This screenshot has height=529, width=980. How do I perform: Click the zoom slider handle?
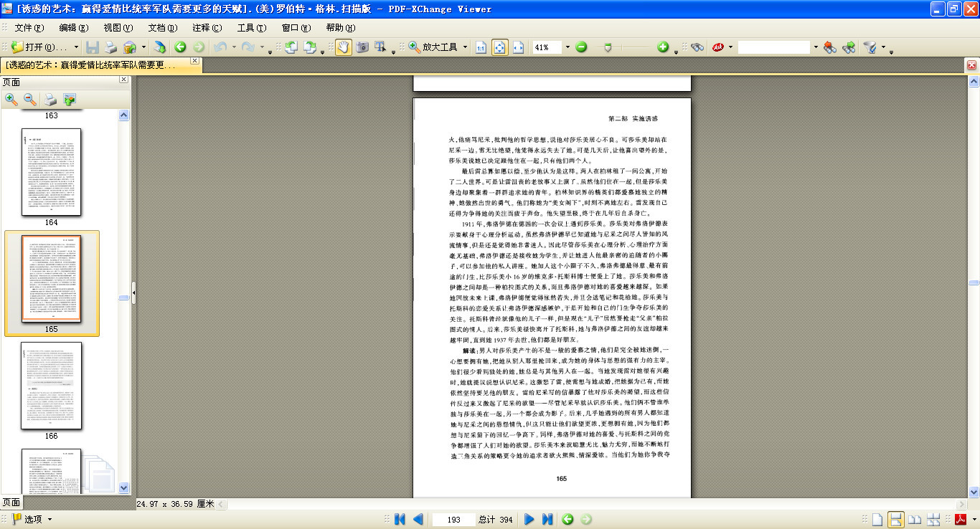608,47
